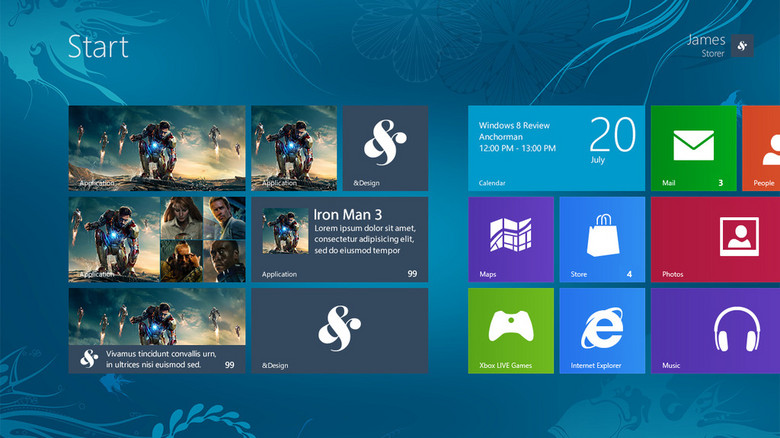The height and width of the screenshot is (438, 780).
Task: Click the Music label on the purple tile
Action: point(671,365)
